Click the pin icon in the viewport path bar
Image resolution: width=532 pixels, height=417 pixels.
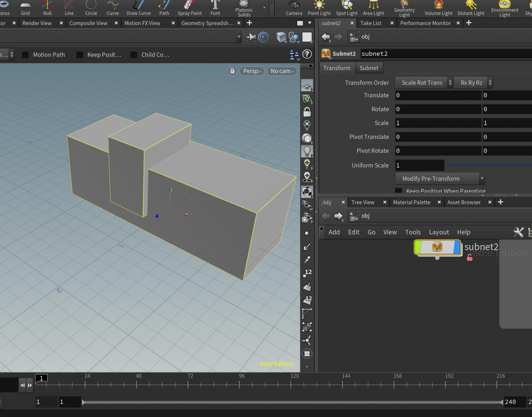pos(251,37)
